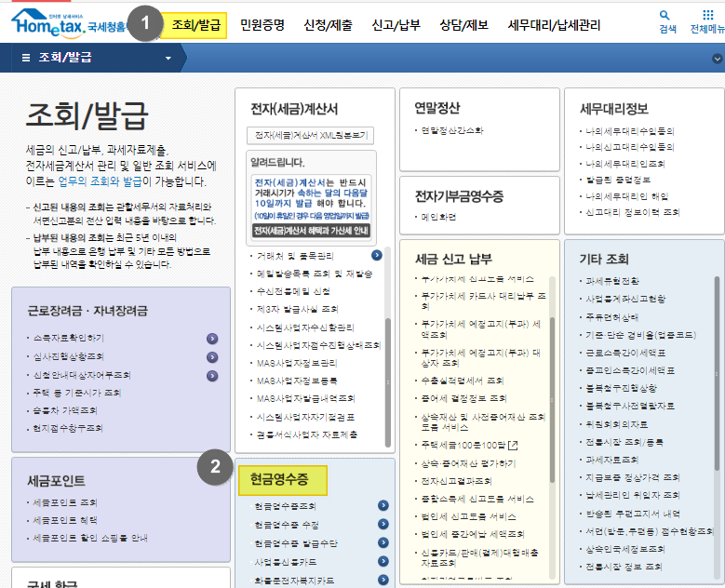The image size is (725, 588).
Task: Click 전자(세금)계산서 XML원본보기 button
Action: [313, 135]
